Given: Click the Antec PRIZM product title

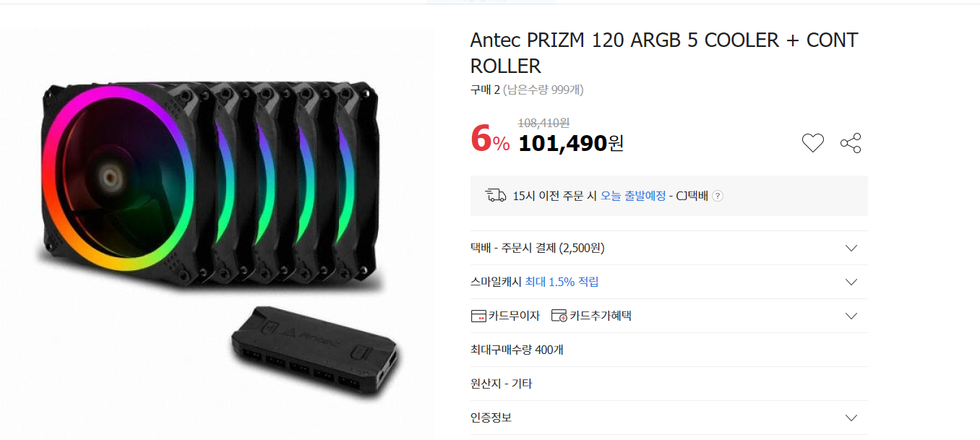Looking at the screenshot, I should click(x=664, y=53).
